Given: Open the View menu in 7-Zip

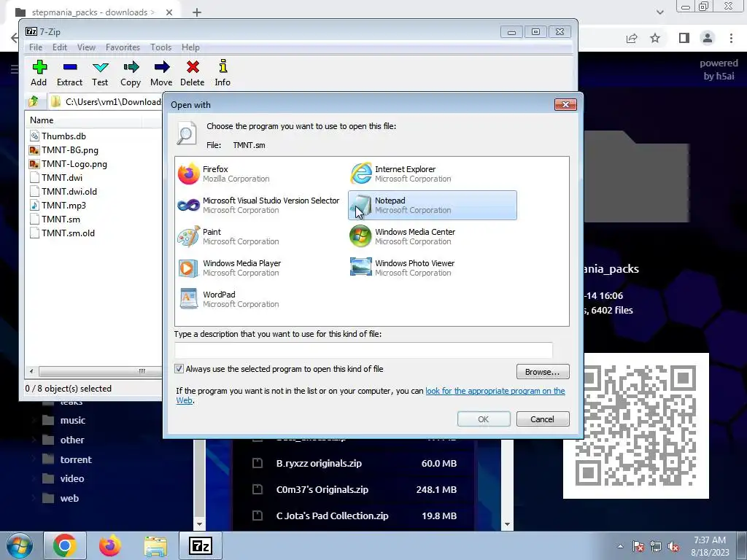Looking at the screenshot, I should [86, 47].
